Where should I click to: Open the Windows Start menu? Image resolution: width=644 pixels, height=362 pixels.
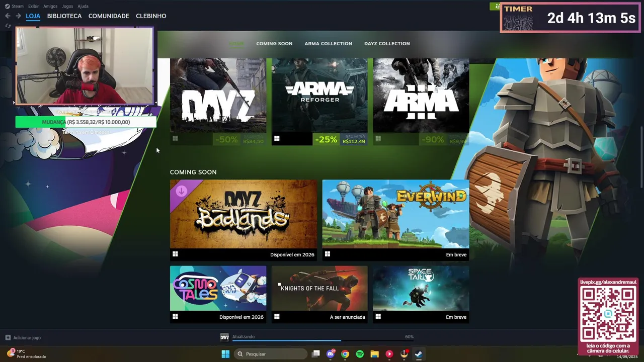click(225, 354)
